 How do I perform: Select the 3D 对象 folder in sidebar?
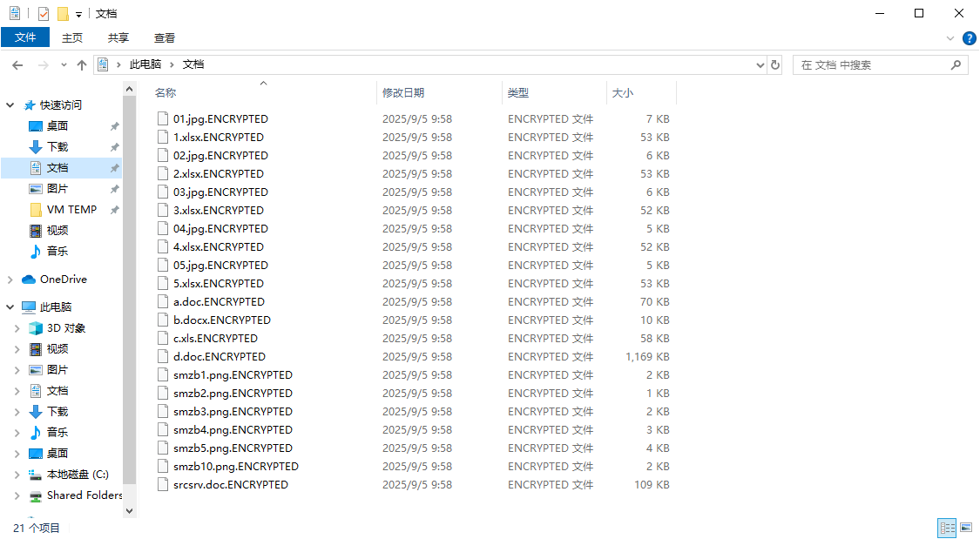66,328
